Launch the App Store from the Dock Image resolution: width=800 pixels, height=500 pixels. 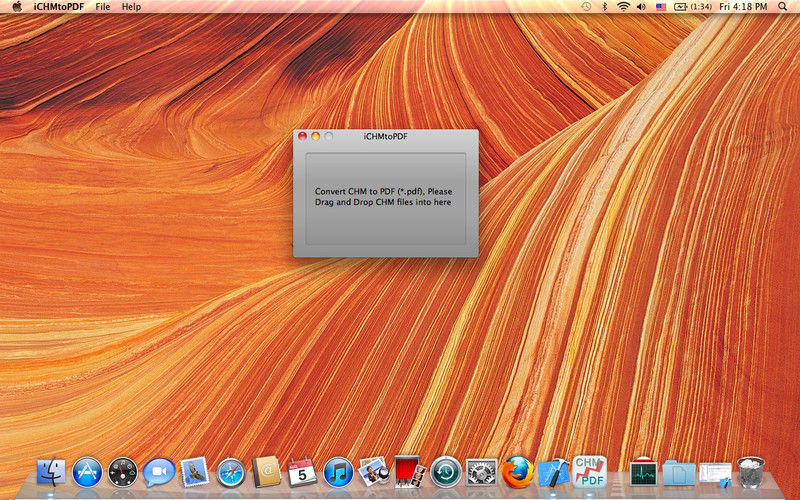tap(87, 471)
